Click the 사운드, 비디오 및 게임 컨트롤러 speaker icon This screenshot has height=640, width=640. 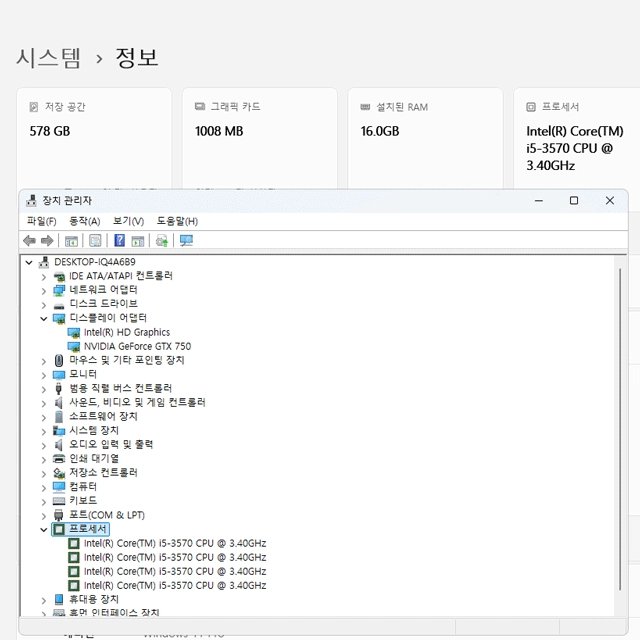58,403
